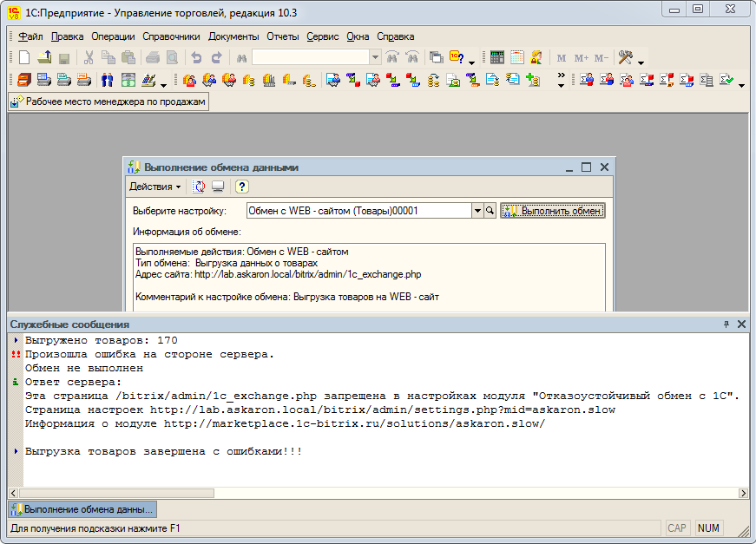The height and width of the screenshot is (544, 756).
Task: Open the Действия dropdown menu
Action: coord(154,187)
